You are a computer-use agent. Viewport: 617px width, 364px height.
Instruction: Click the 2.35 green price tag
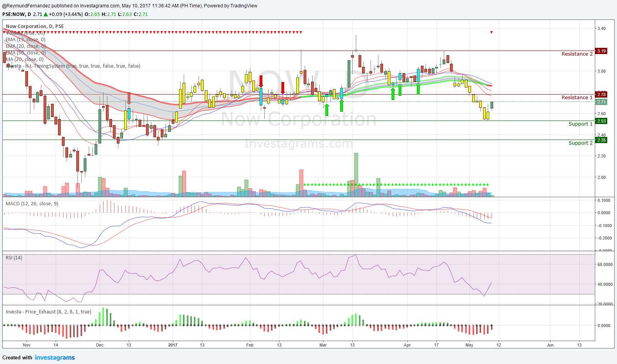(x=601, y=140)
